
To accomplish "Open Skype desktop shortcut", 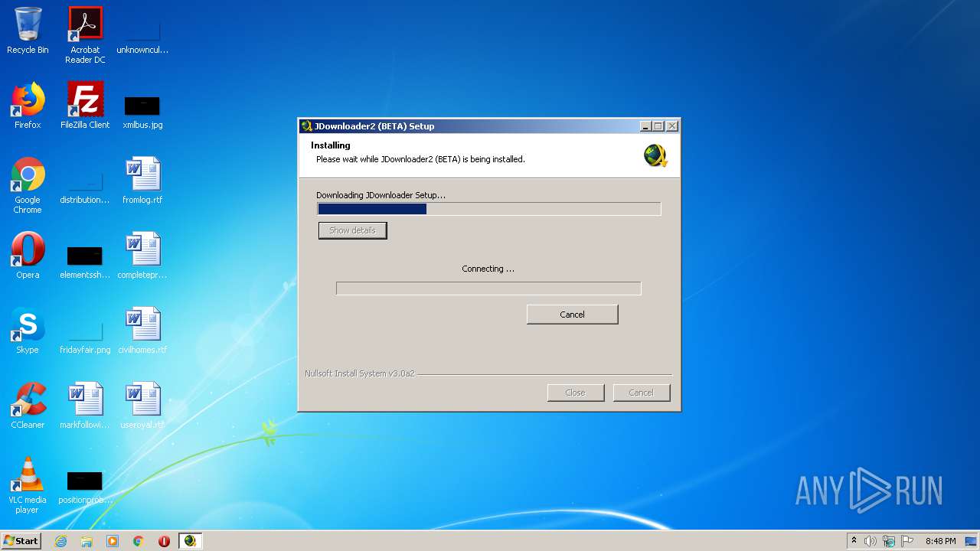I will 28,331.
